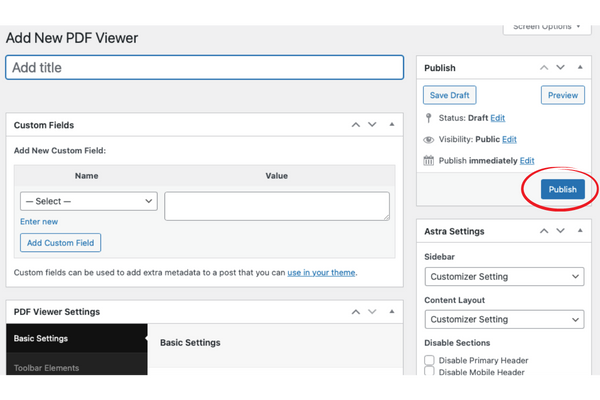Move Publish box down arrow
The height and width of the screenshot is (400, 600).
pos(560,68)
